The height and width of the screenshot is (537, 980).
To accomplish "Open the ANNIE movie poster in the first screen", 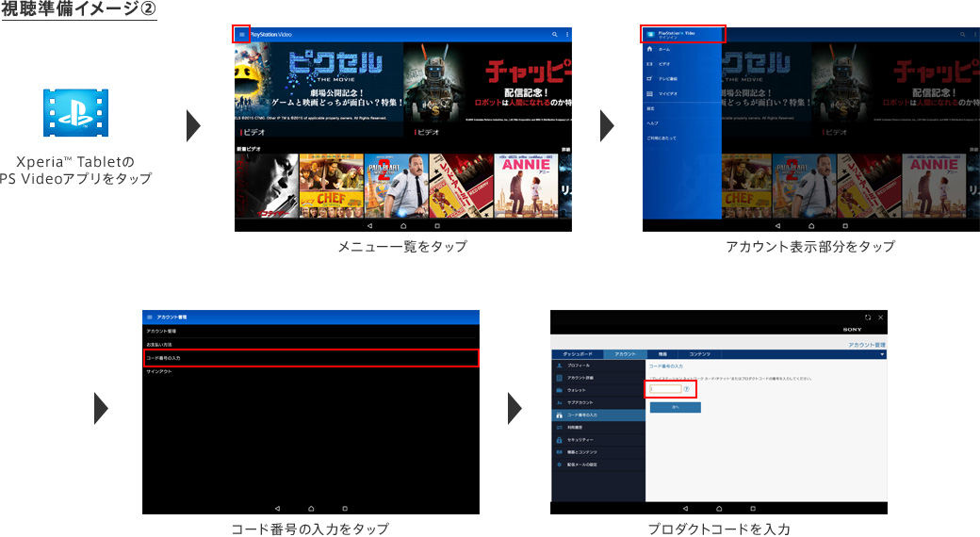I will (x=526, y=186).
